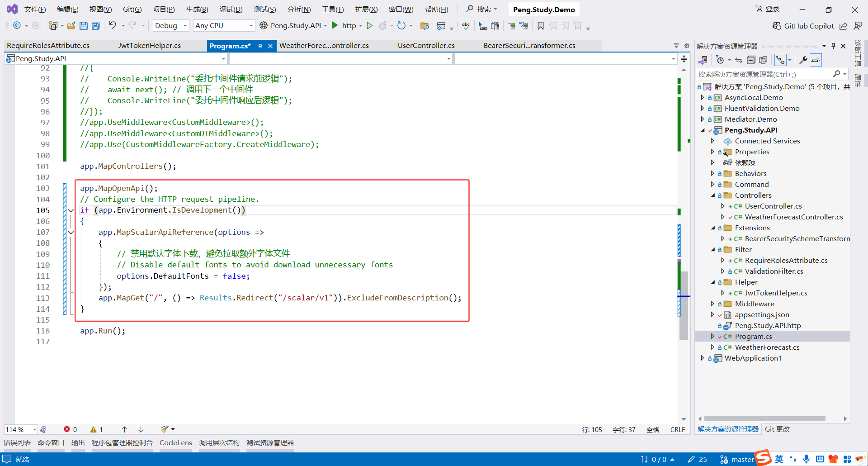Open the 错误列表 panel

click(17, 443)
